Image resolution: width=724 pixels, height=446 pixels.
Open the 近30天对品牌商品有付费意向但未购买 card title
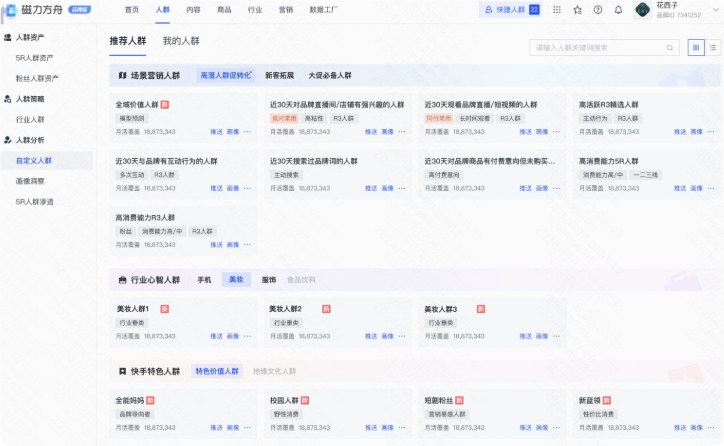point(490,161)
